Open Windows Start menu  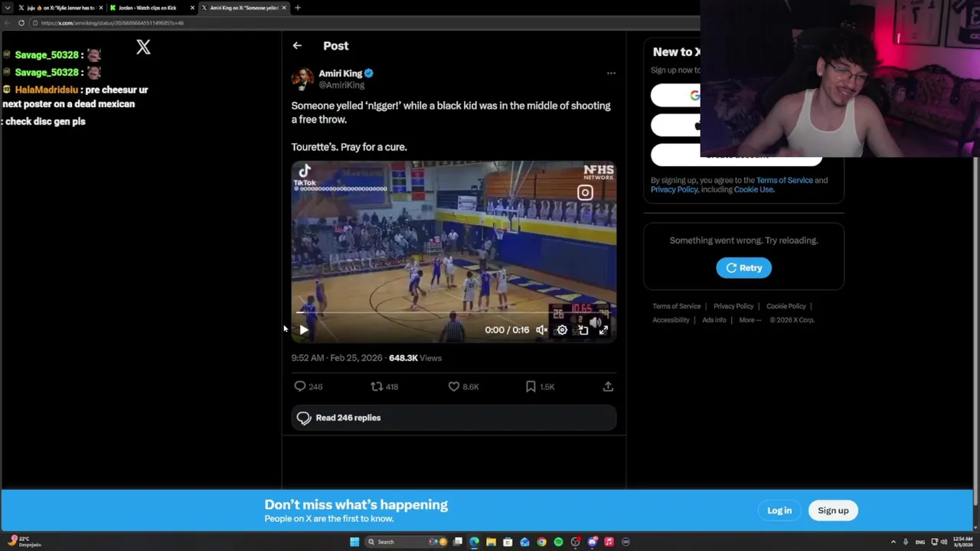pos(354,542)
